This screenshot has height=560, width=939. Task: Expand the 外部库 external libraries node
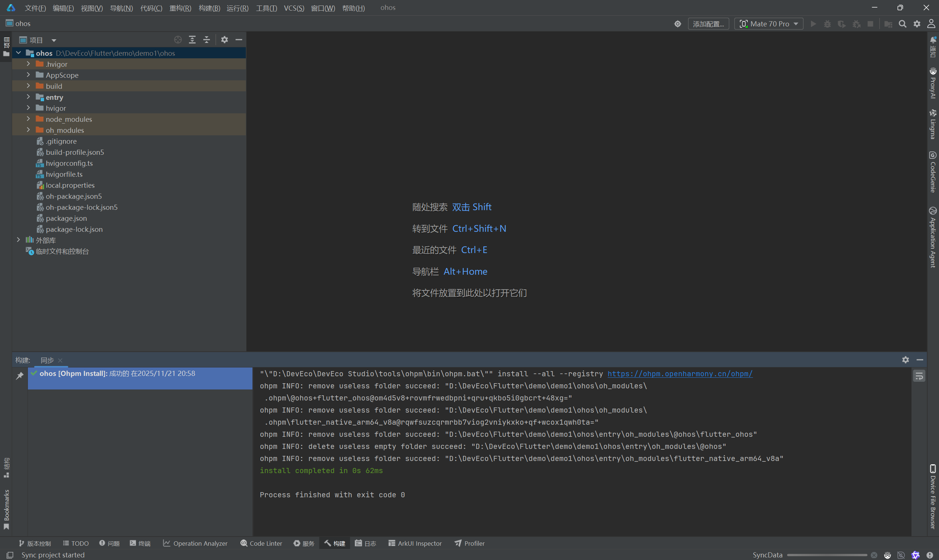tap(18, 240)
